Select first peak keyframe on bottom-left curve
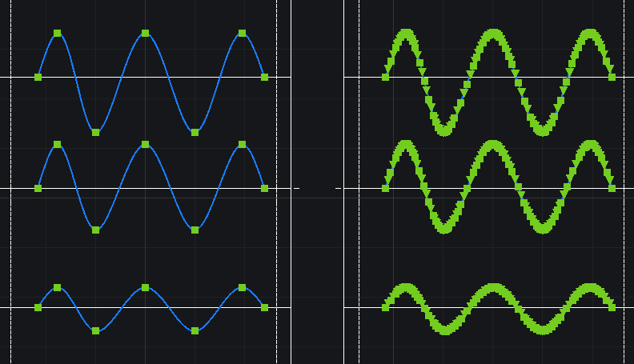 (58, 287)
